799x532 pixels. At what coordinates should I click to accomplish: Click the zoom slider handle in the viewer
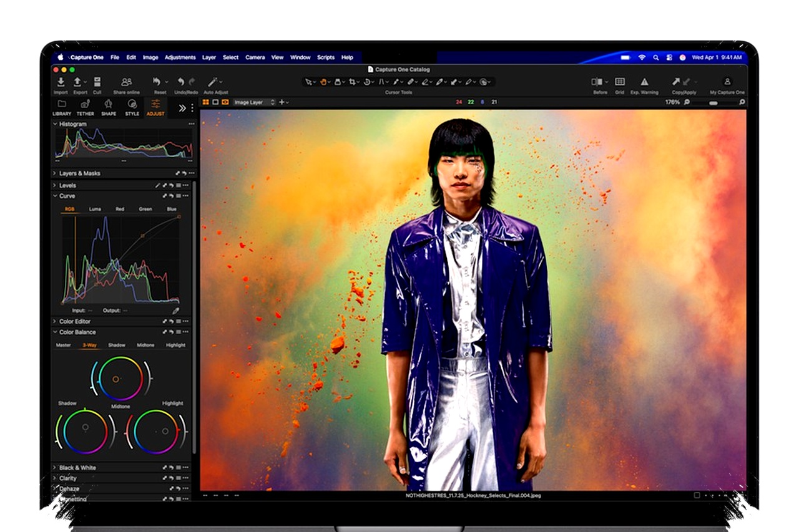[713, 102]
